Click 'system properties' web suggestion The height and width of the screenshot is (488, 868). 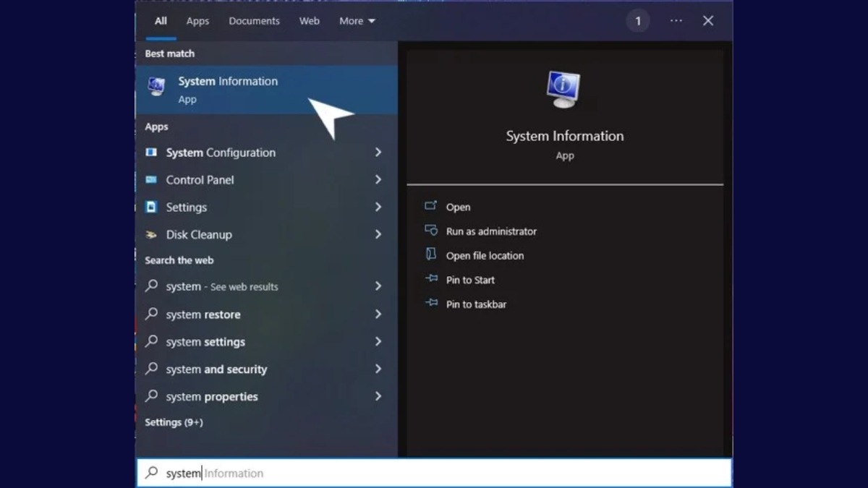pyautogui.click(x=266, y=396)
